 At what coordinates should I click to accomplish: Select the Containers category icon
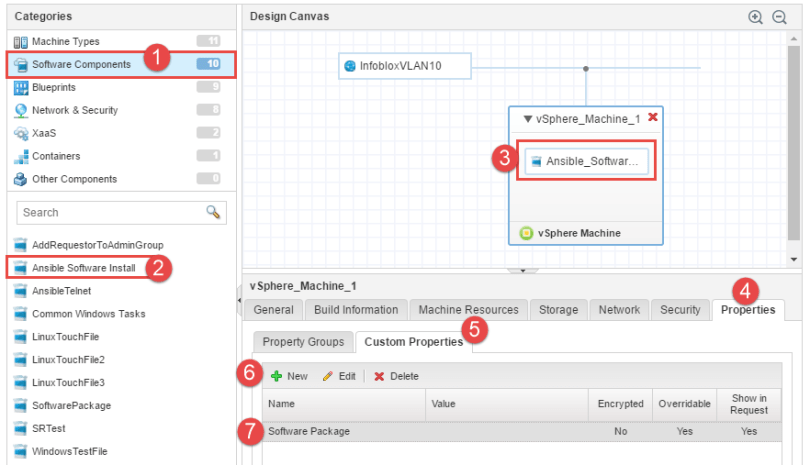(x=20, y=156)
